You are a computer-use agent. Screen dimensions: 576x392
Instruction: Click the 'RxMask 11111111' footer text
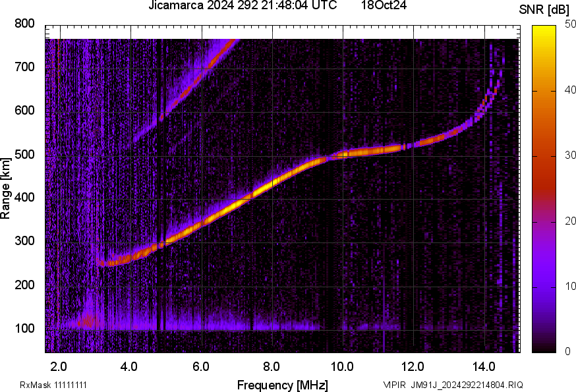(x=53, y=385)
